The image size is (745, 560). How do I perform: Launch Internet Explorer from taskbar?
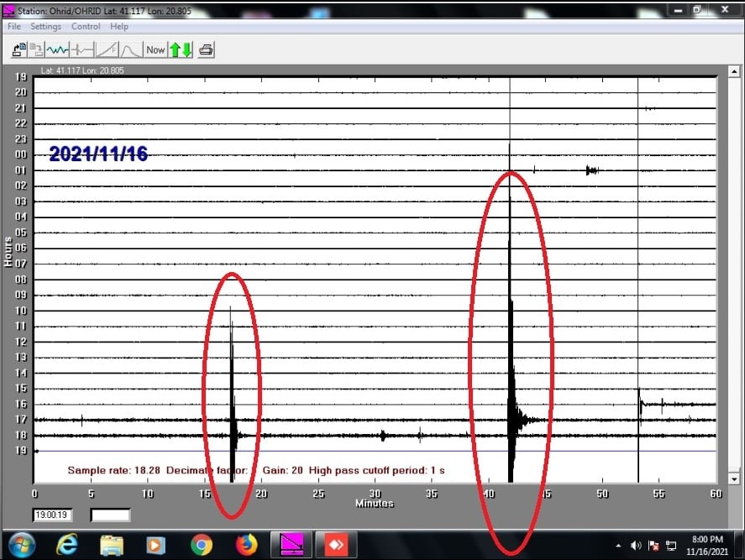click(67, 545)
